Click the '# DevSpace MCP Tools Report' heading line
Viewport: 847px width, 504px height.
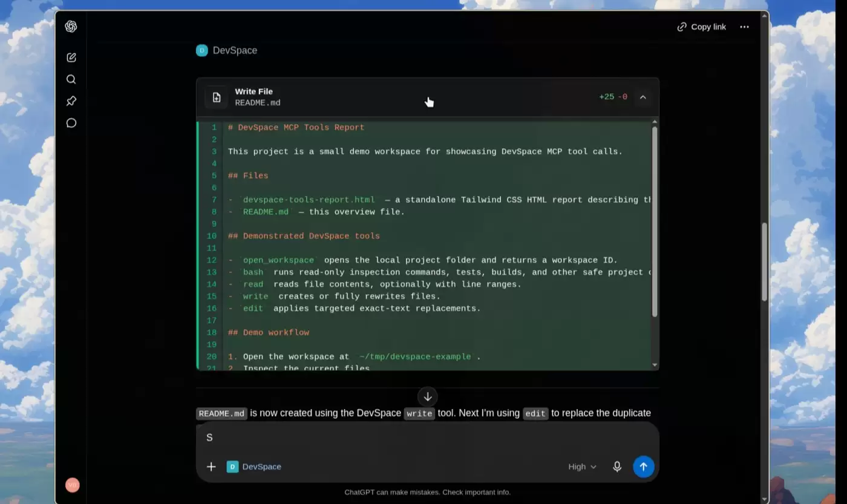coord(296,128)
